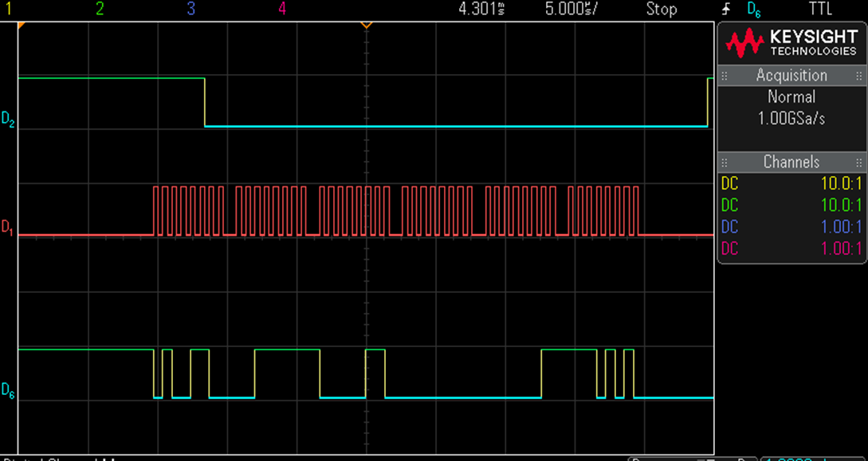Select the trigger slope icon near D6

coord(725,9)
